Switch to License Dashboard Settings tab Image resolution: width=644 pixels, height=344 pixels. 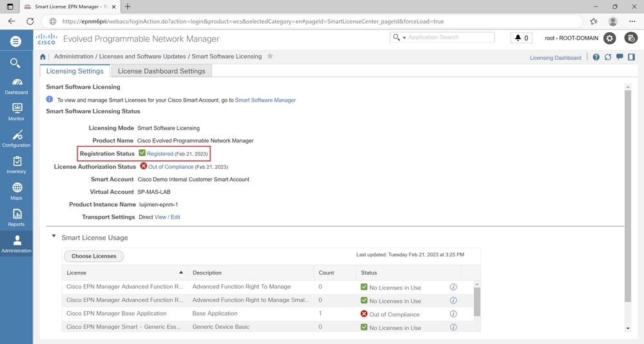pos(161,71)
